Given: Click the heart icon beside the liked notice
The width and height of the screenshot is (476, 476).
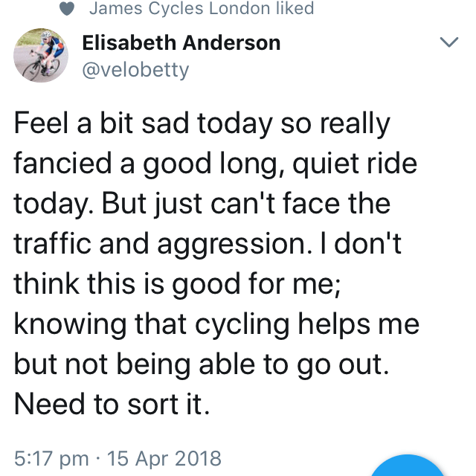Looking at the screenshot, I should [x=68, y=9].
